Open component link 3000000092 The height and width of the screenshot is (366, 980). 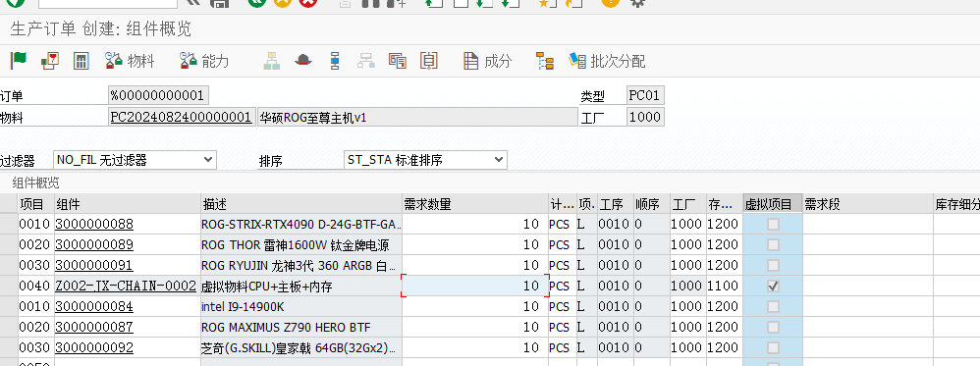94,347
